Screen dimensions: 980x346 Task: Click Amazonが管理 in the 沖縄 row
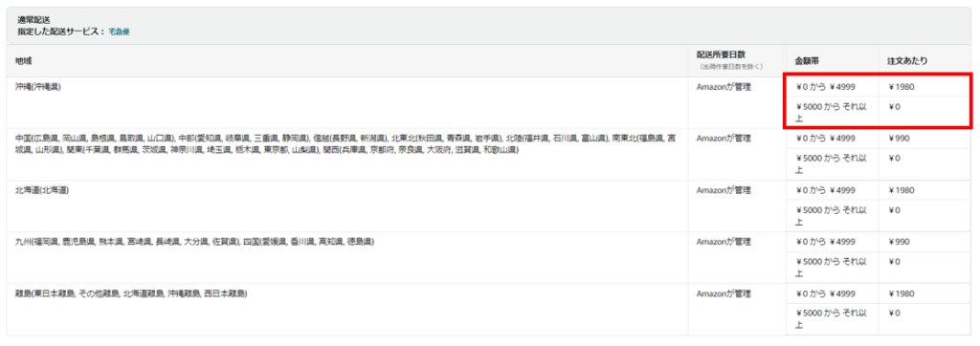pos(724,87)
